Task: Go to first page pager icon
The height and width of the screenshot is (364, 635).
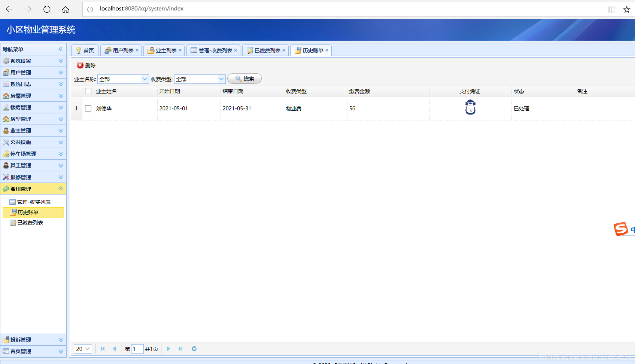Action: point(103,349)
